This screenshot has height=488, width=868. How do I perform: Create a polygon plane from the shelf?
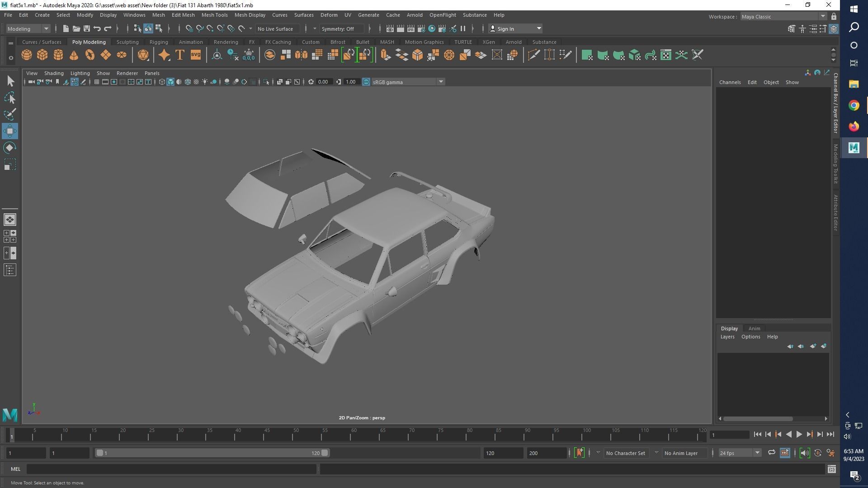coord(106,55)
